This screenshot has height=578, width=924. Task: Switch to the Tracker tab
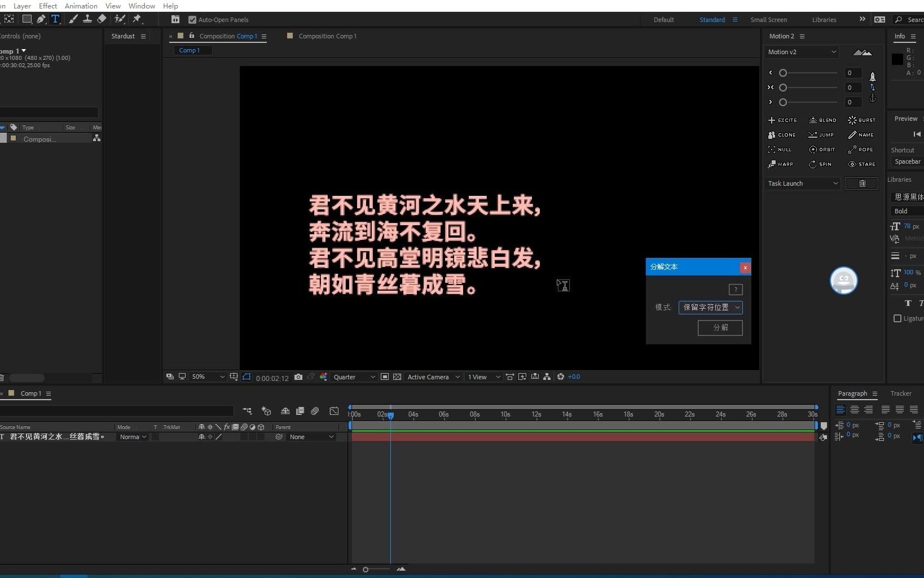901,393
